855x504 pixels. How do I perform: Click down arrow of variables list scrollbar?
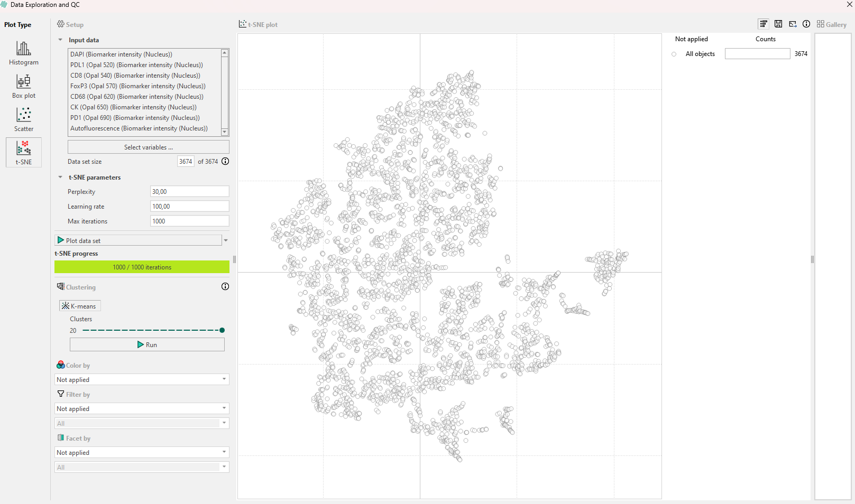[x=225, y=132]
